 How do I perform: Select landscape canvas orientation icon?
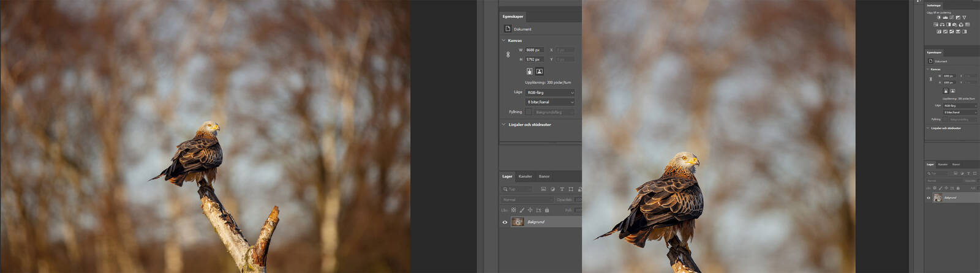539,72
